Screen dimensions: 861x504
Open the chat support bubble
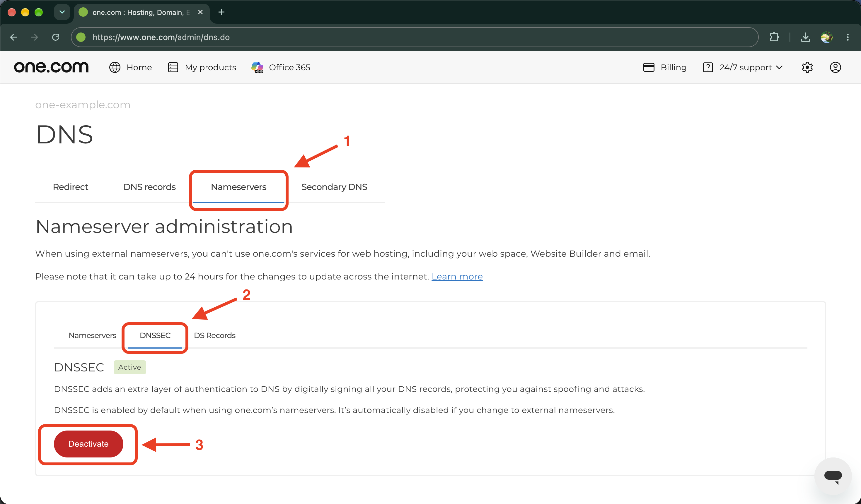coord(833,476)
